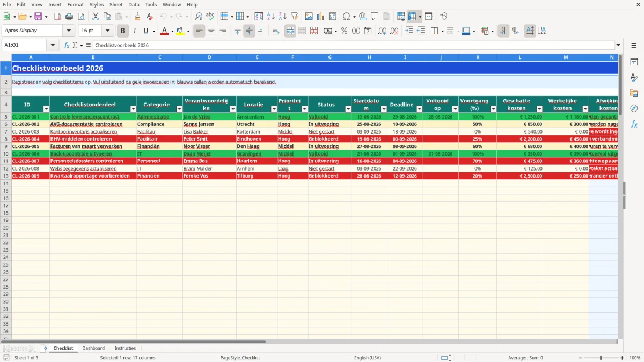Insert a hyperlink via globe icon

(363, 17)
